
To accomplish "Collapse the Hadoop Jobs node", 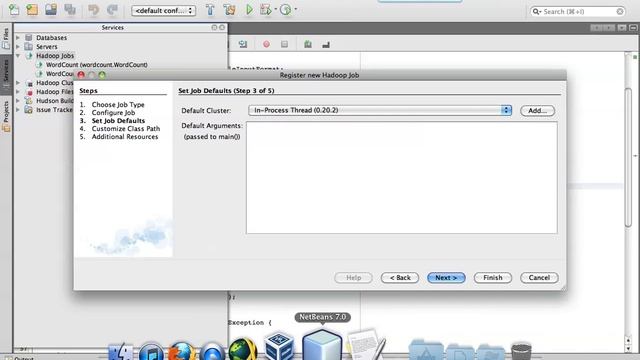I will point(18,56).
